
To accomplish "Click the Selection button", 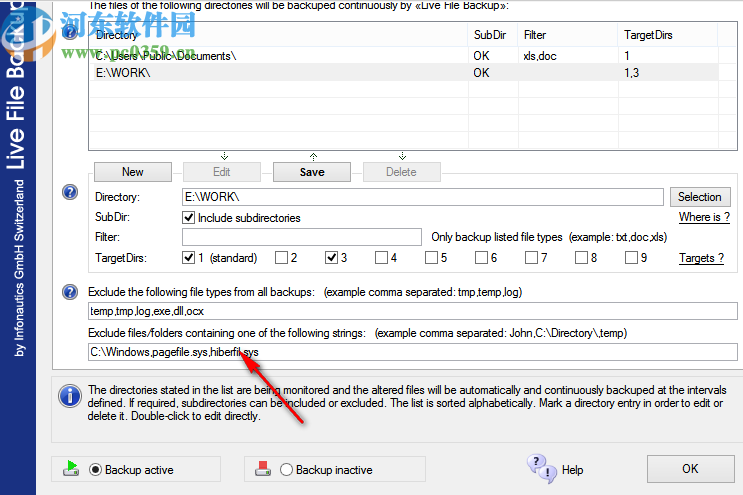I will click(700, 197).
